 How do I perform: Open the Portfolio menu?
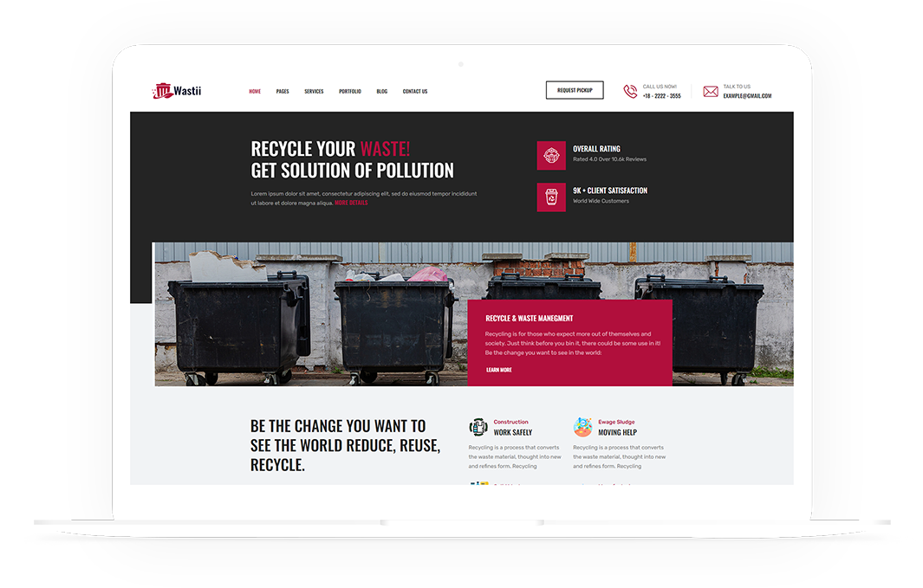(349, 91)
